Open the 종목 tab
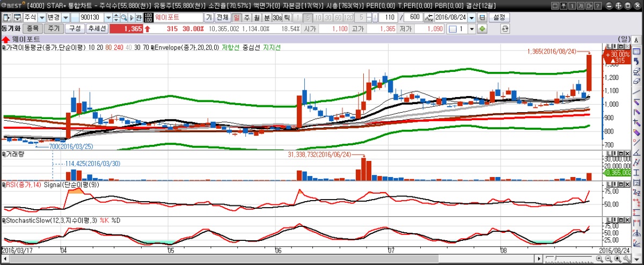644x265 pixels. click(x=33, y=28)
